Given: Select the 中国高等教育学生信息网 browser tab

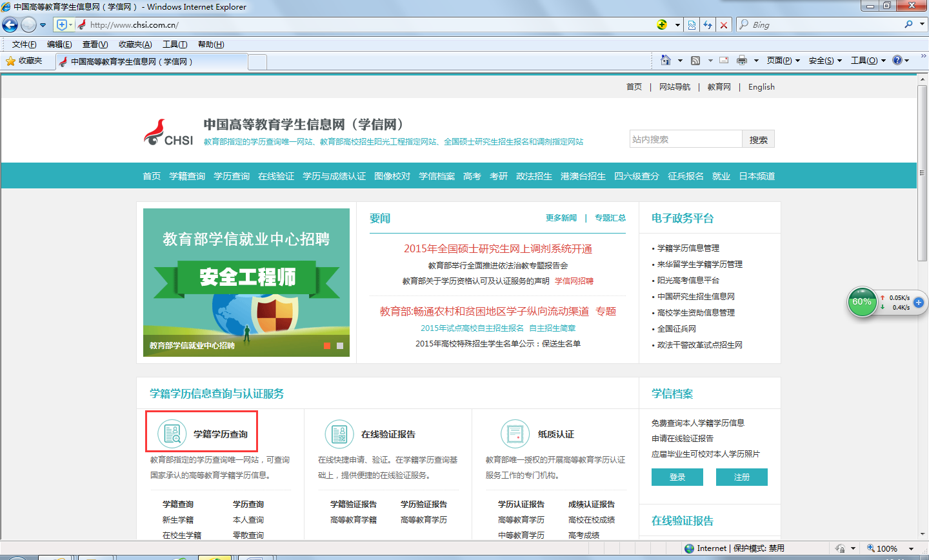Looking at the screenshot, I should (x=152, y=61).
